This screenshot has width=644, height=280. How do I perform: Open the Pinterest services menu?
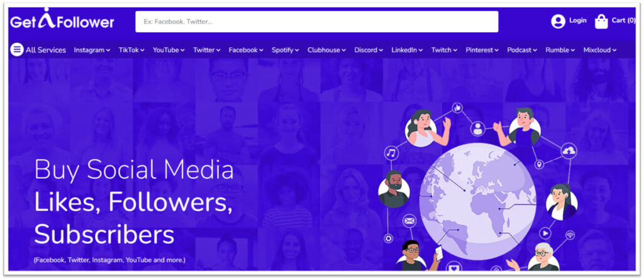point(482,50)
